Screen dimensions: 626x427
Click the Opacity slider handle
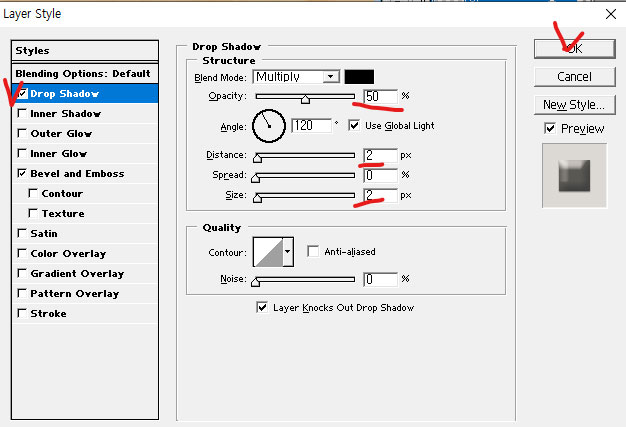(305, 99)
